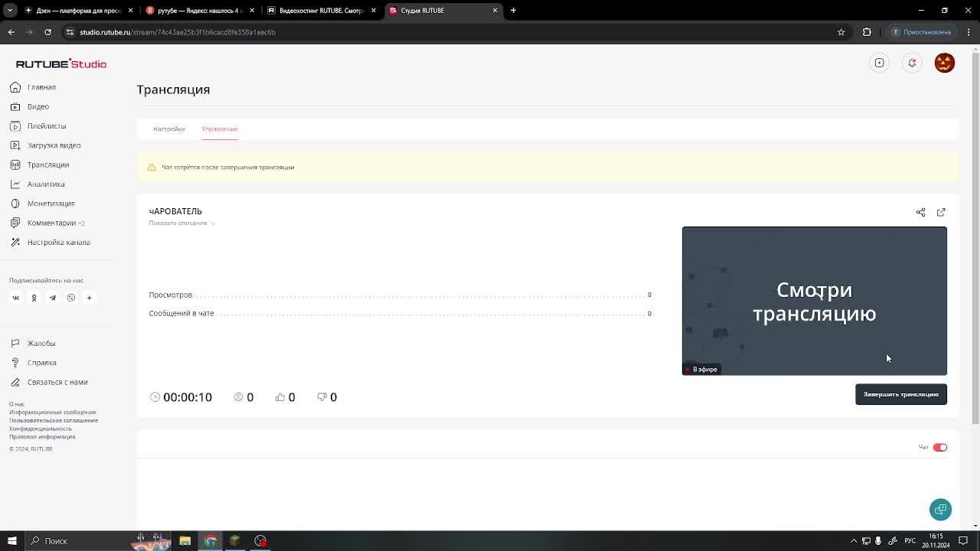Click the Odnoklassniki social icon
Screen dimensions: 980x551
click(x=34, y=298)
